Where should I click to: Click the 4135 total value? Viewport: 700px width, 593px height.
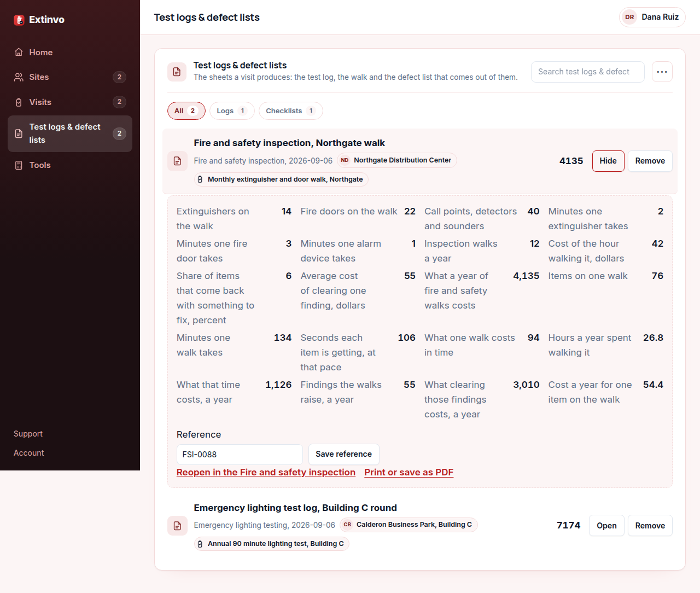571,161
